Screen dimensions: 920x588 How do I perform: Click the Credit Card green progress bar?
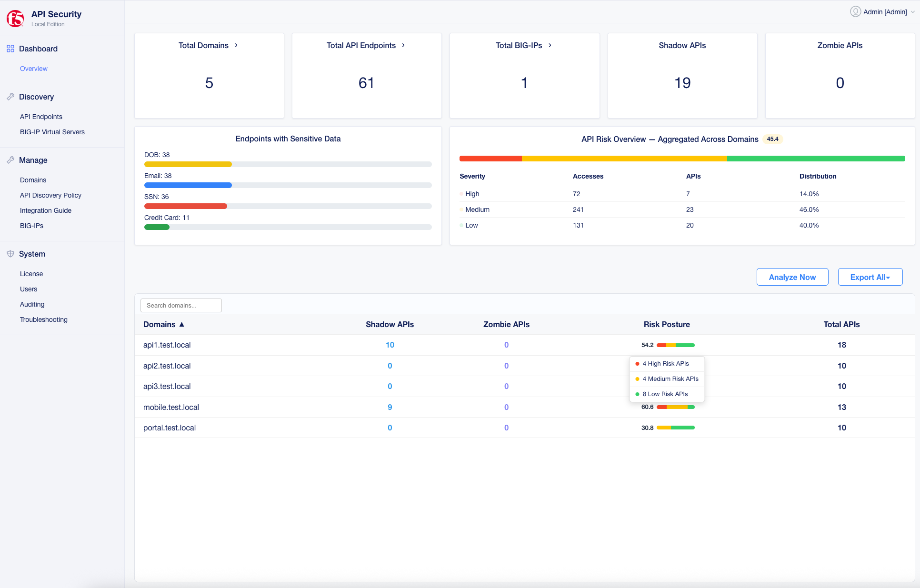click(157, 227)
